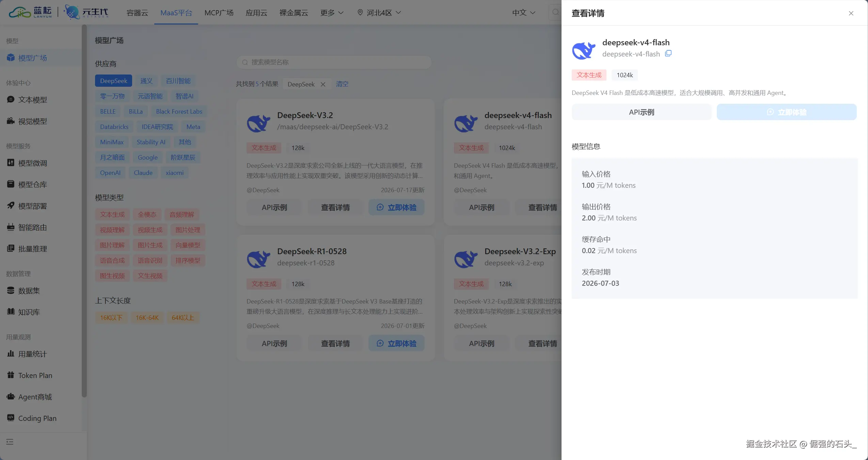Open 模型部署 rocket icon in sidebar
The width and height of the screenshot is (868, 460).
11,206
